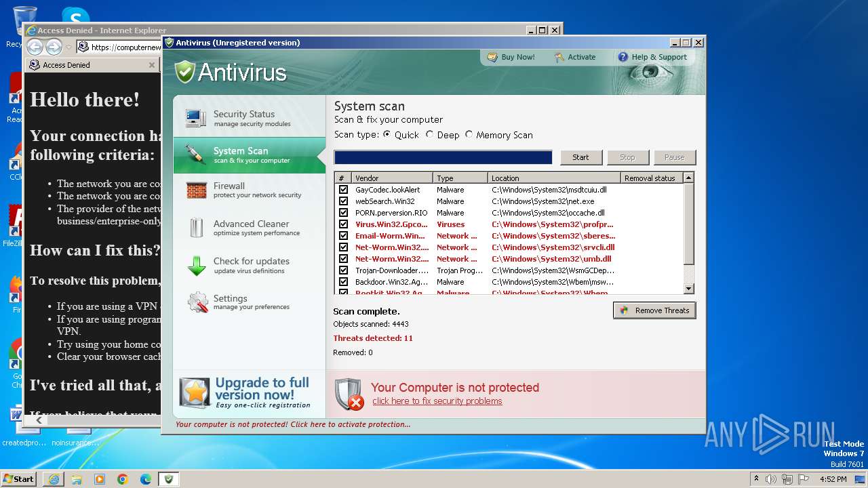Select Memory Scan type
Viewport: 868px width, 488px height.
click(x=469, y=134)
